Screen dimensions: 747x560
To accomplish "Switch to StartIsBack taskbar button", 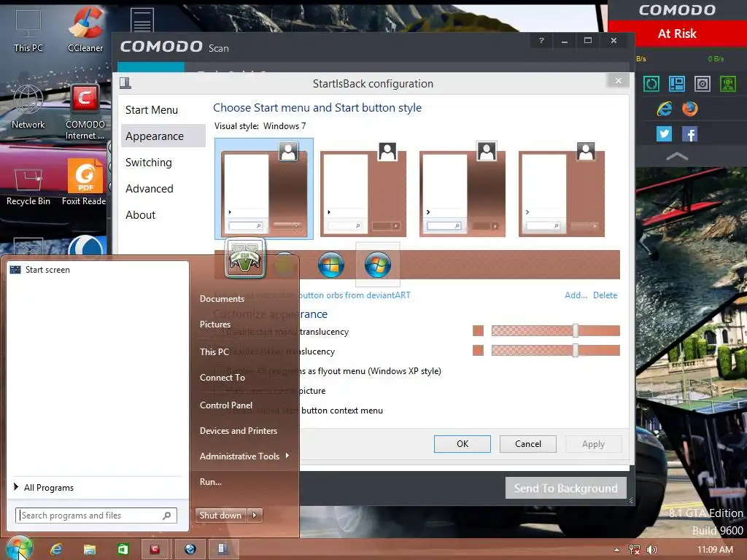I will click(222, 549).
